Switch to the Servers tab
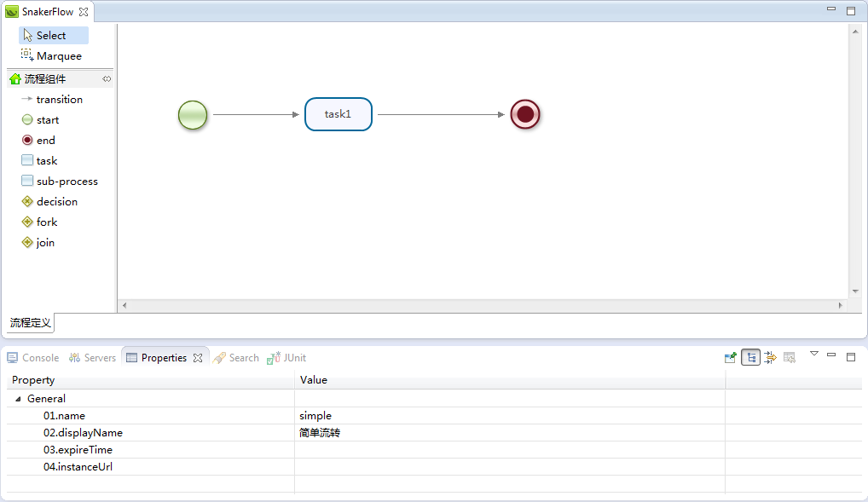 click(x=92, y=358)
